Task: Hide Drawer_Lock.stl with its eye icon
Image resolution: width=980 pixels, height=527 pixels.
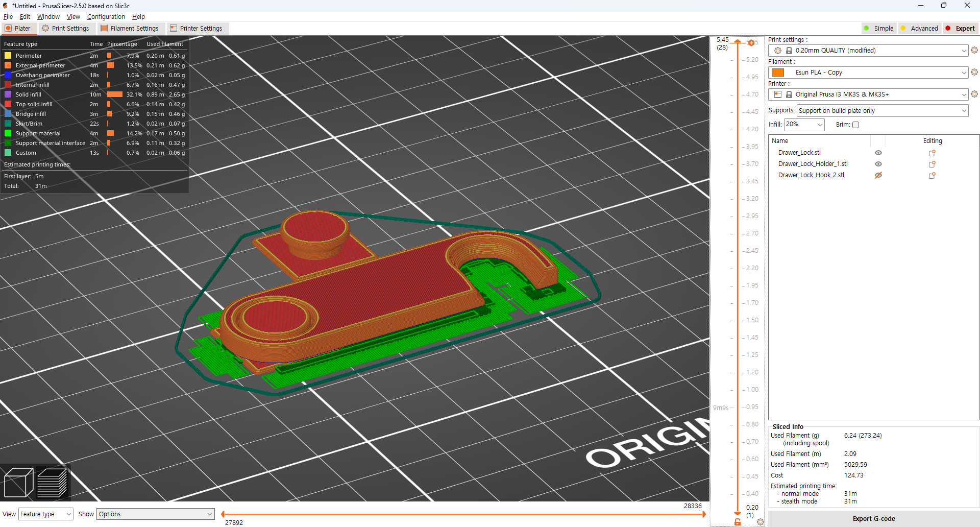Action: [x=878, y=153]
